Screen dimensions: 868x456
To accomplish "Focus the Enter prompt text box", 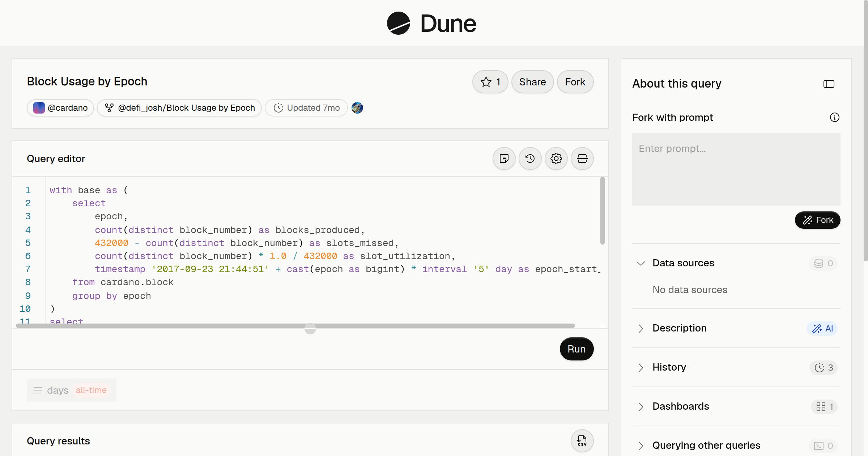I will click(x=736, y=169).
